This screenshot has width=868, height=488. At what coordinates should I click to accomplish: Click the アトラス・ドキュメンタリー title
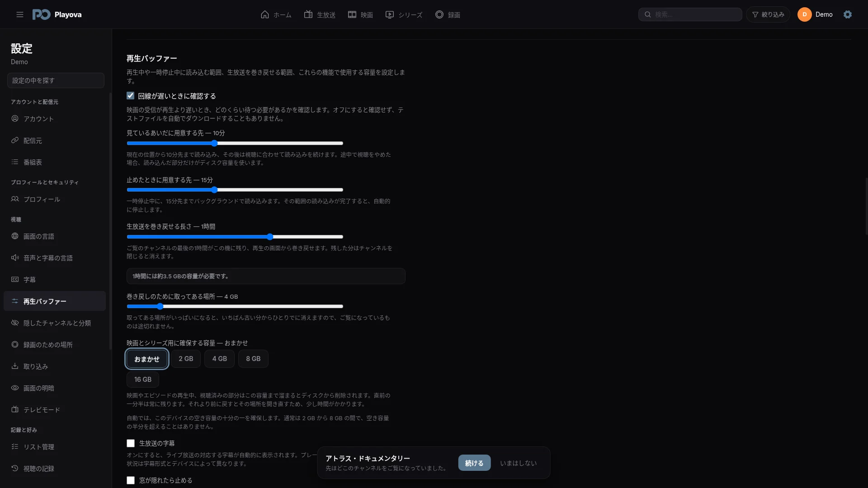368,458
